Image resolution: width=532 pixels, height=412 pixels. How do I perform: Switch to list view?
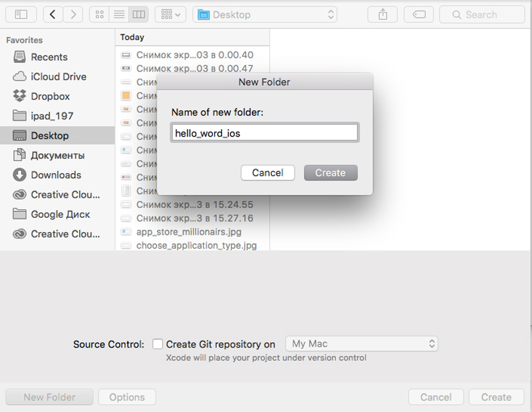pos(119,15)
